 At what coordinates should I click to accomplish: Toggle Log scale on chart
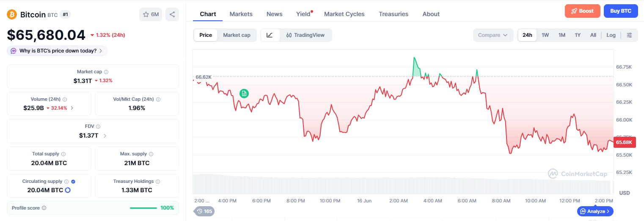[x=611, y=35]
